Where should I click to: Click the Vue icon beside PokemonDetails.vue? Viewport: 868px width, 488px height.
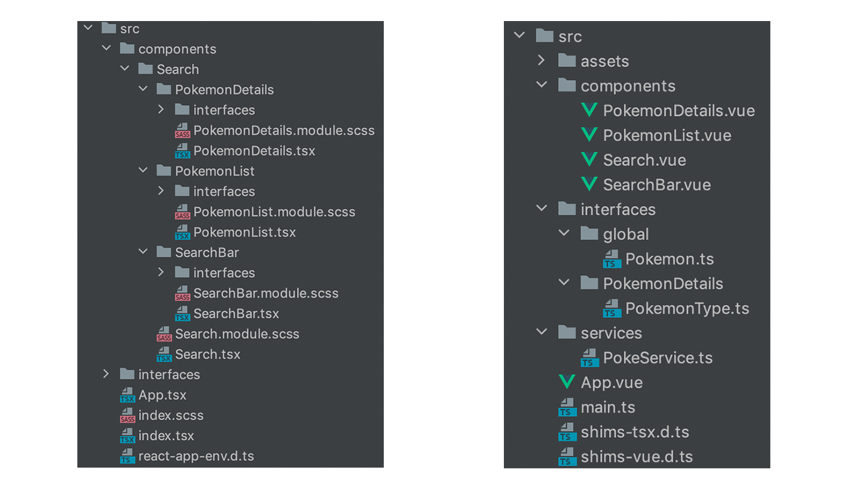tap(589, 110)
